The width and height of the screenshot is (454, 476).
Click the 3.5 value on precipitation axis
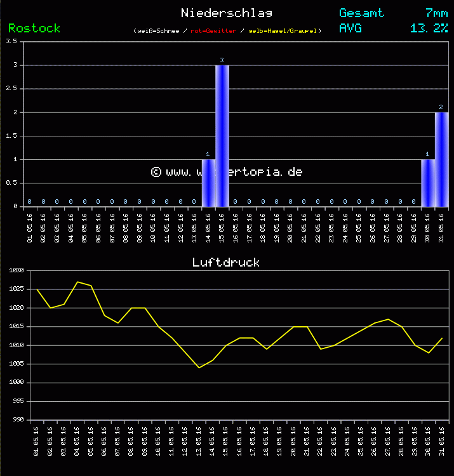pos(11,41)
